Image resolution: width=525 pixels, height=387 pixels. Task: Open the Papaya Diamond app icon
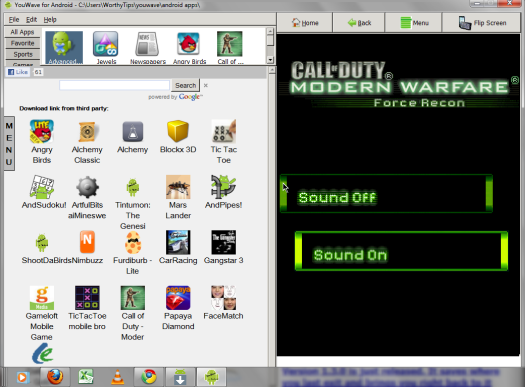click(178, 298)
